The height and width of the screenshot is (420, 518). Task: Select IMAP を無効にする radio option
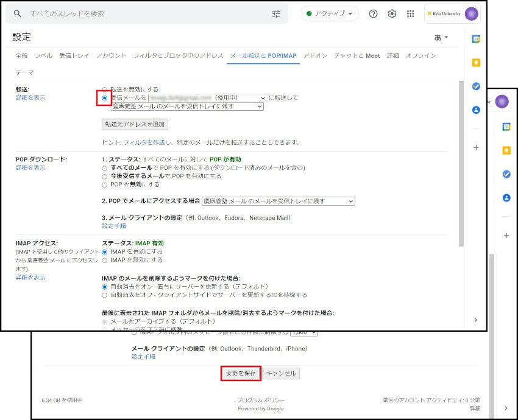tap(105, 260)
